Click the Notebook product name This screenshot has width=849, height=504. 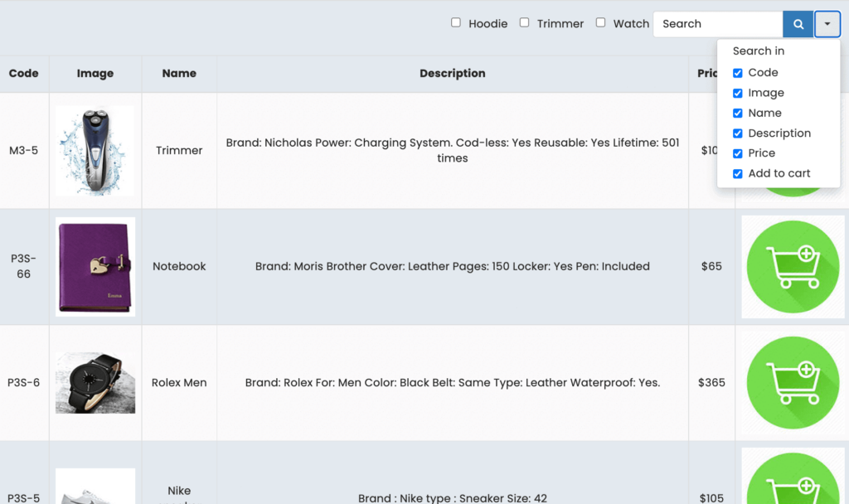(179, 266)
